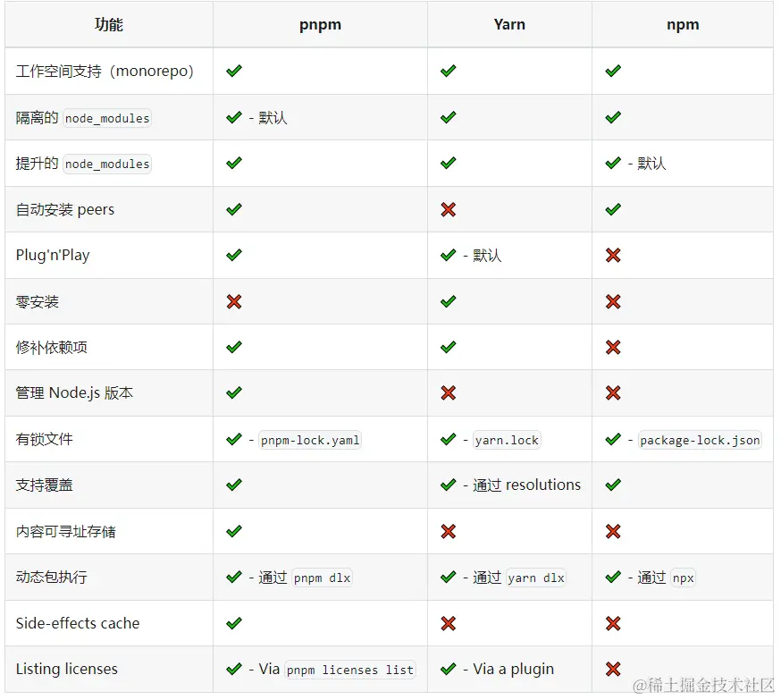
Task: Click npm's red cross in Plug'n'Play row
Action: pos(613,256)
